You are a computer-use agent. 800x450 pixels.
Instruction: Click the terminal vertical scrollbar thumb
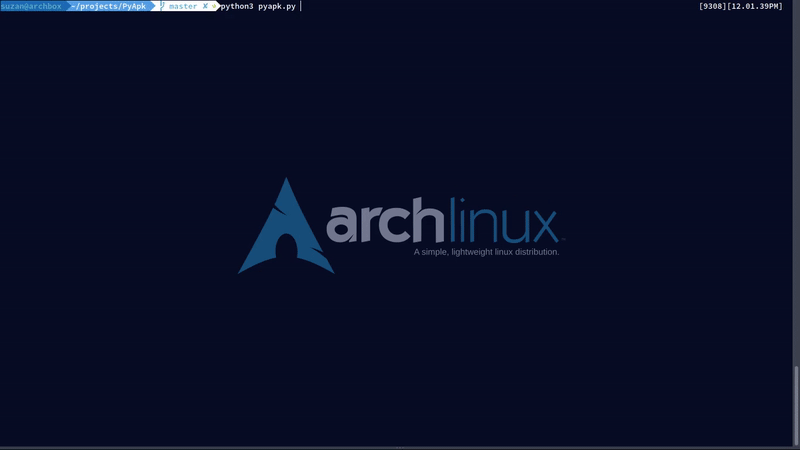[x=796, y=406]
